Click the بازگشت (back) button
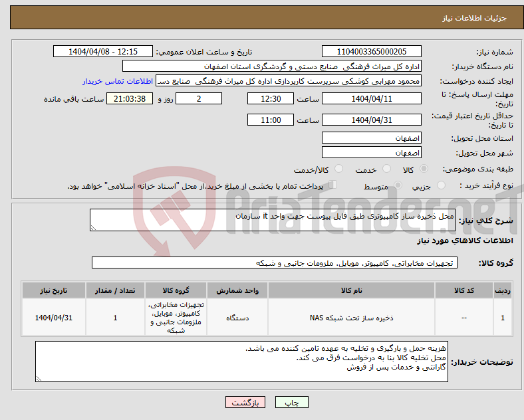524x420 pixels. click(245, 402)
